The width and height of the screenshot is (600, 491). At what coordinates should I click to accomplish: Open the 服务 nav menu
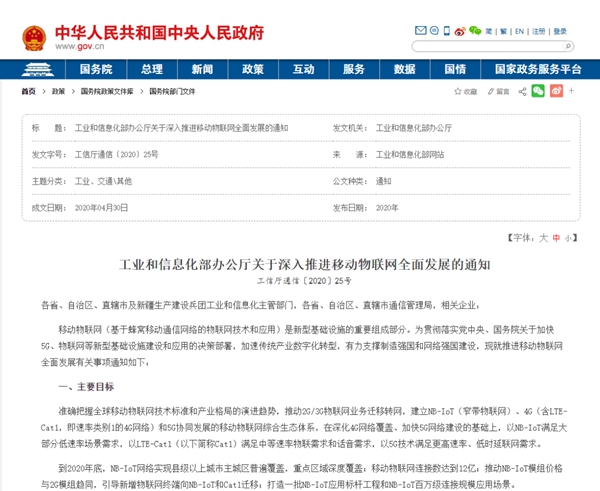tap(354, 69)
